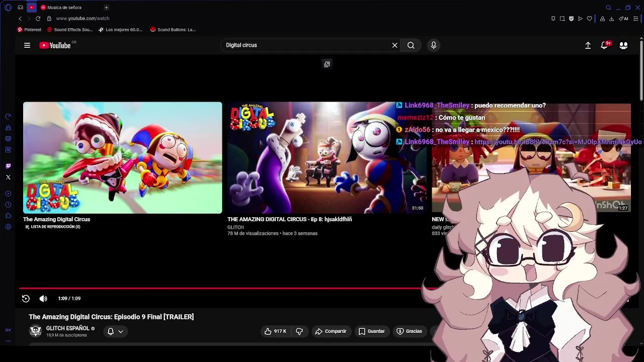Open the GLITCH ESPAÑOL channel avatar
Screen dimensions: 644x362
(x=35, y=331)
